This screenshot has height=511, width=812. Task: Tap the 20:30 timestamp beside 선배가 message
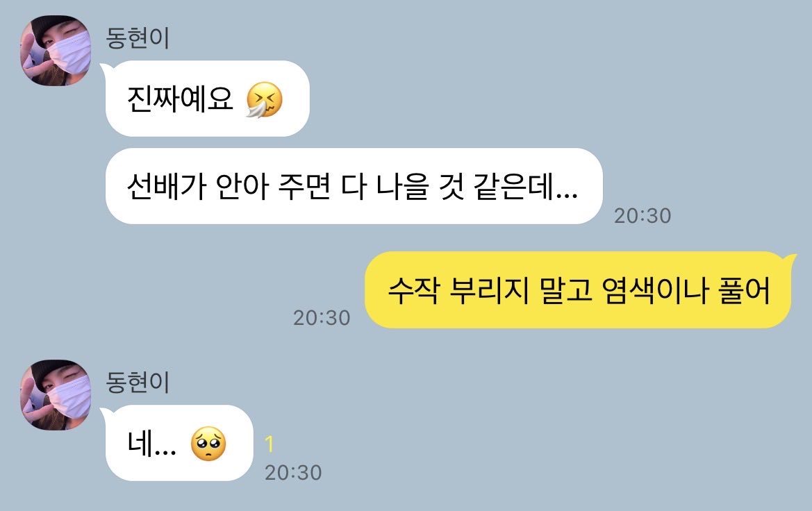tap(642, 216)
